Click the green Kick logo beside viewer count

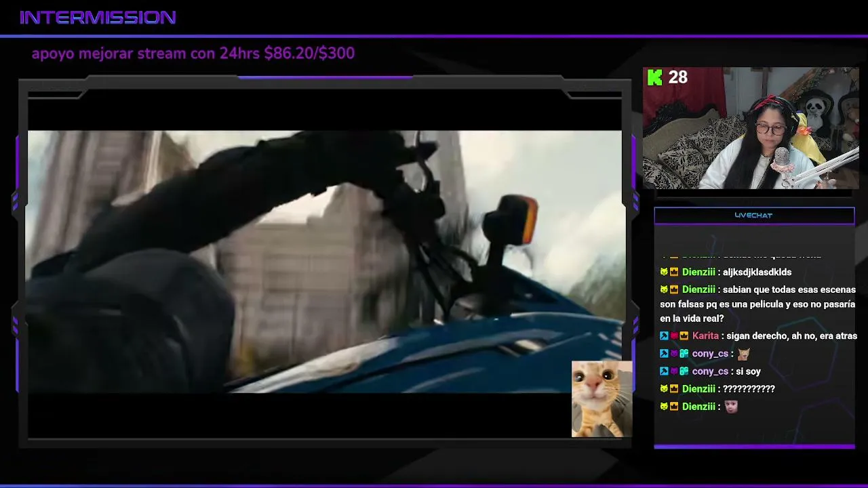(655, 77)
